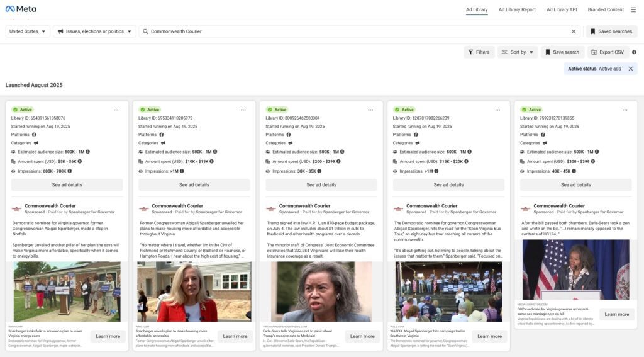Remove the Active ads status filter
644x357 pixels.
(x=631, y=69)
